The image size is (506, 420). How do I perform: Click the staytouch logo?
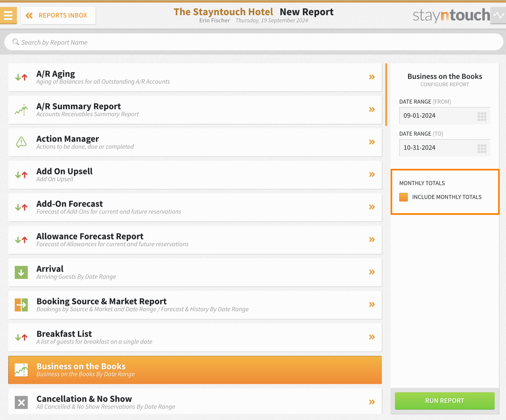[451, 15]
